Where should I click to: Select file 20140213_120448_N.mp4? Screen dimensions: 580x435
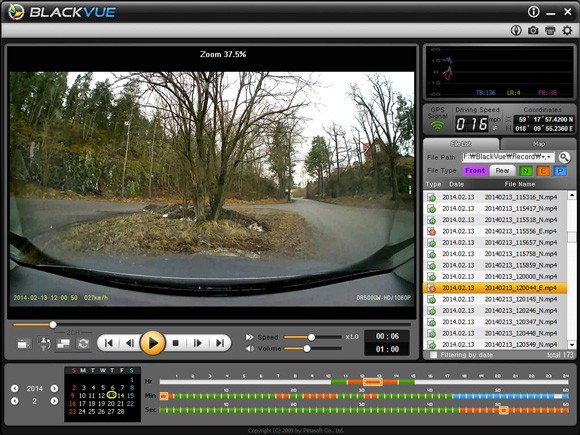tap(495, 333)
